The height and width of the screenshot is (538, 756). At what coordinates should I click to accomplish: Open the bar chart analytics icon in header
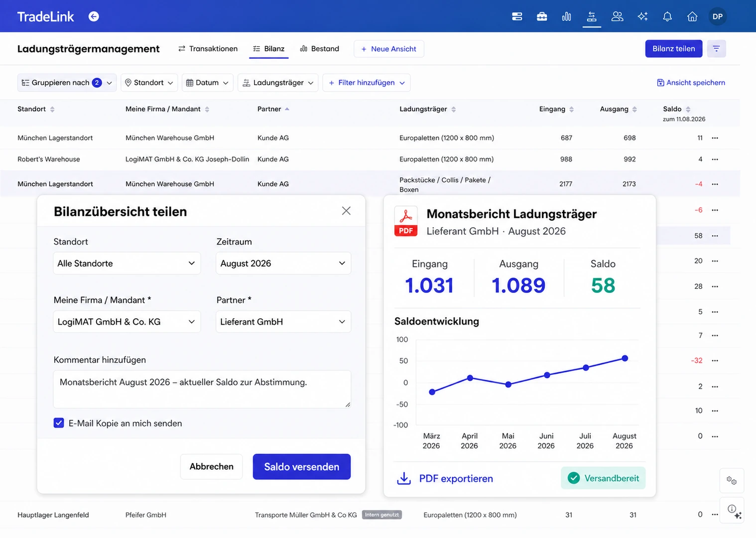click(x=567, y=16)
